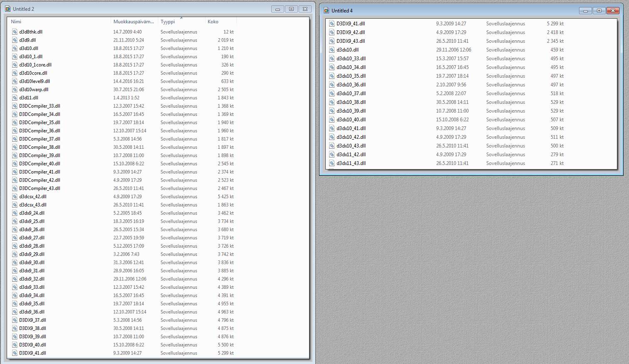Select the d3d11.dll file icon
Screen dimensions: 629x364
(15, 98)
